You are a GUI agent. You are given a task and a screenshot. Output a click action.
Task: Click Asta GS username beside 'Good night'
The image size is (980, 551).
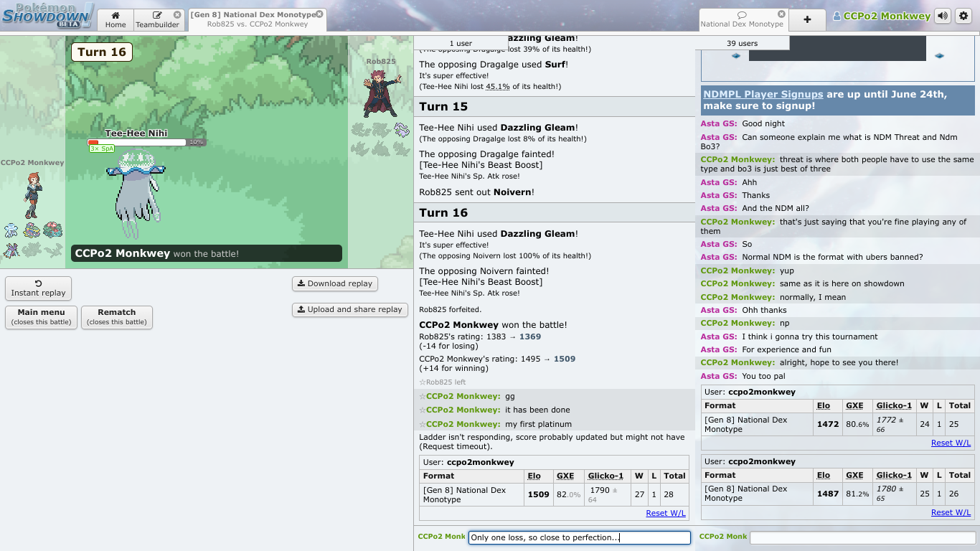[x=719, y=123]
